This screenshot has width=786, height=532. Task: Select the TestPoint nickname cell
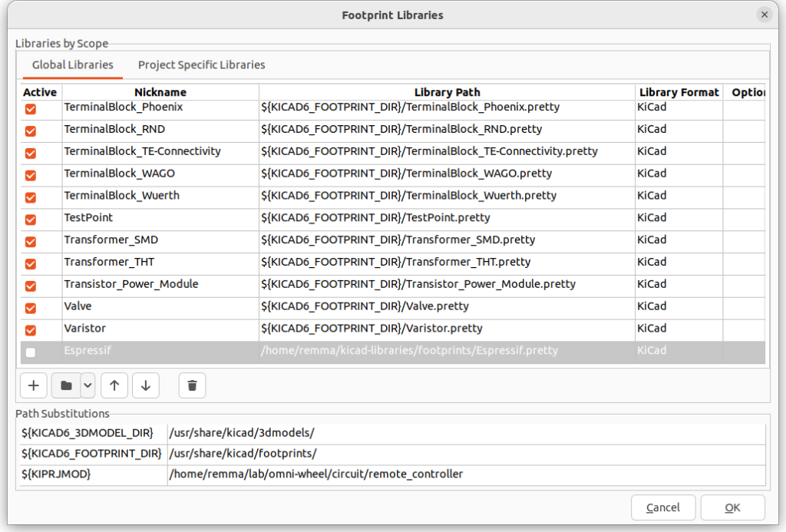(160, 219)
